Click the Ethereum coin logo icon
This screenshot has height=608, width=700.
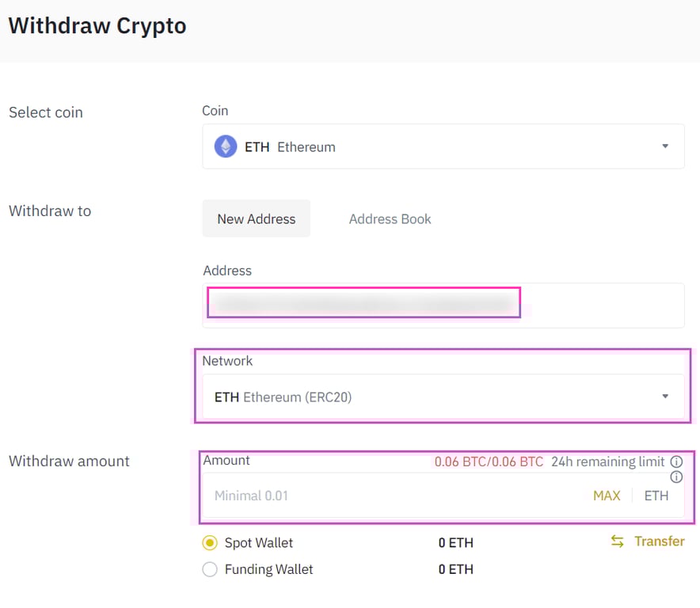coord(226,146)
